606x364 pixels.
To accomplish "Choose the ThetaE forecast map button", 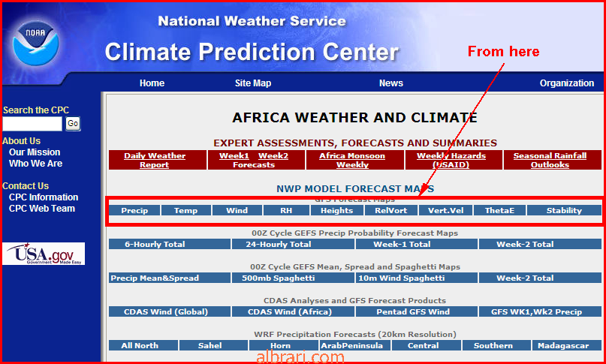I will 499,211.
